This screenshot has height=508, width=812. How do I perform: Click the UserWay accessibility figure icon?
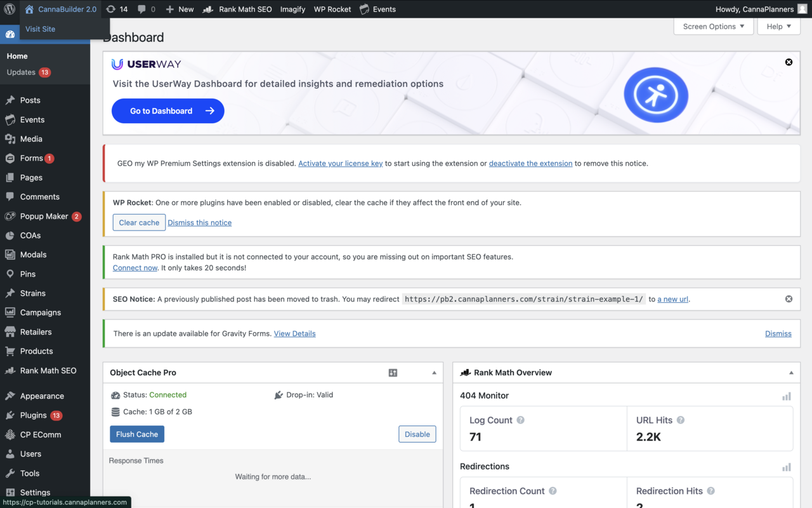[656, 95]
